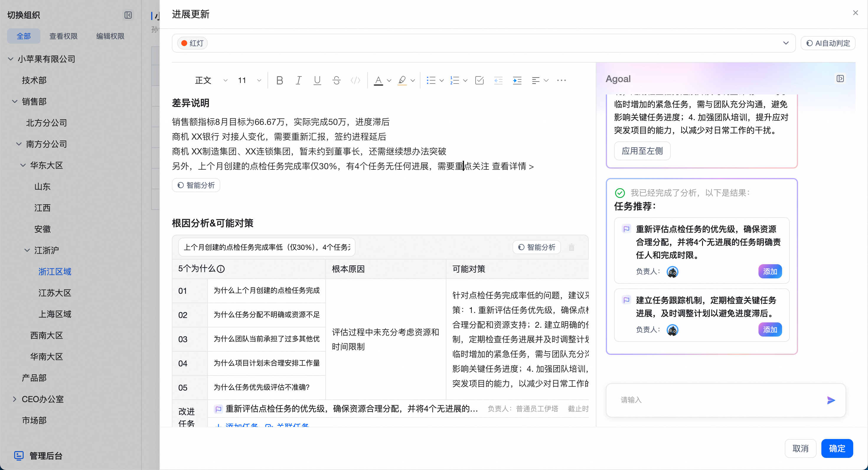Add the 建立任务跟踪机制 recommended task
Screen dimensions: 868x470
pos(770,329)
